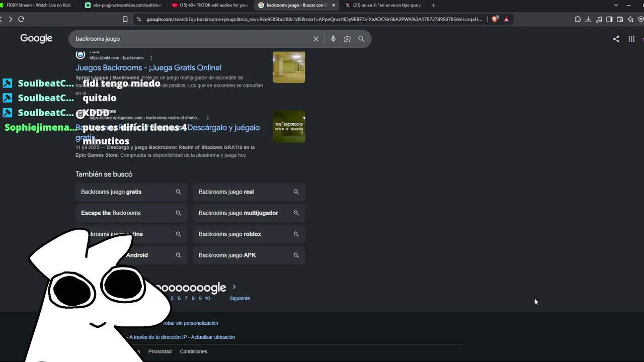Go to results page 8

click(x=193, y=298)
